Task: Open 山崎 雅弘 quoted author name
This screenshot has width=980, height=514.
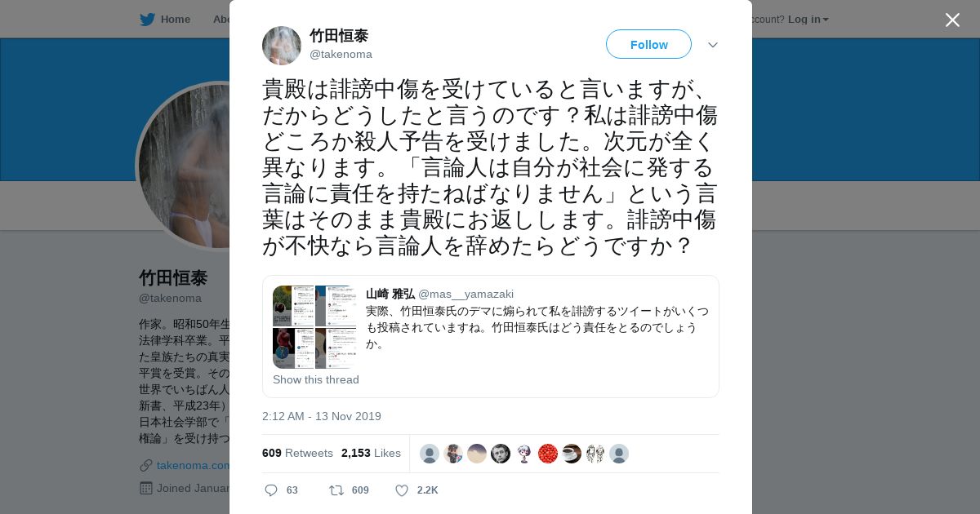Action: pos(390,294)
